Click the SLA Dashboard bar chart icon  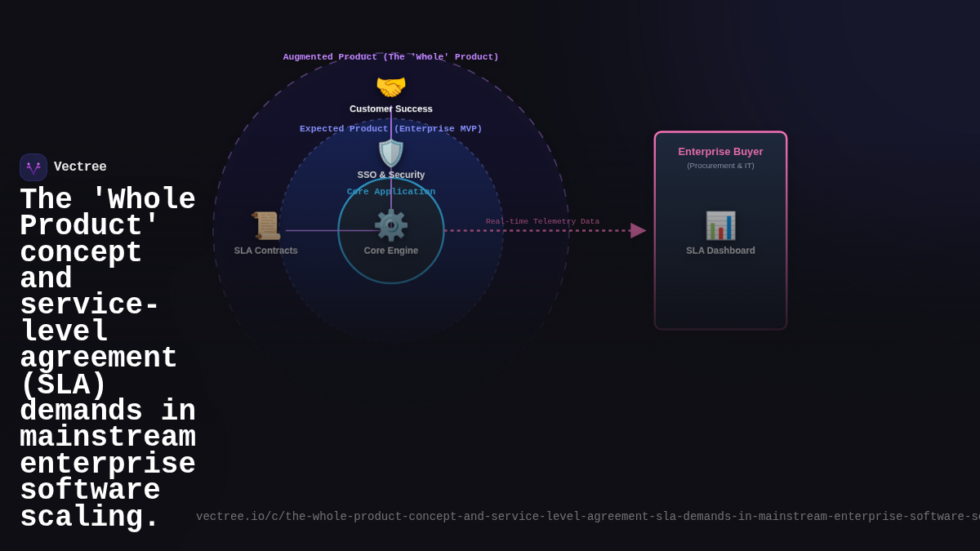[720, 224]
